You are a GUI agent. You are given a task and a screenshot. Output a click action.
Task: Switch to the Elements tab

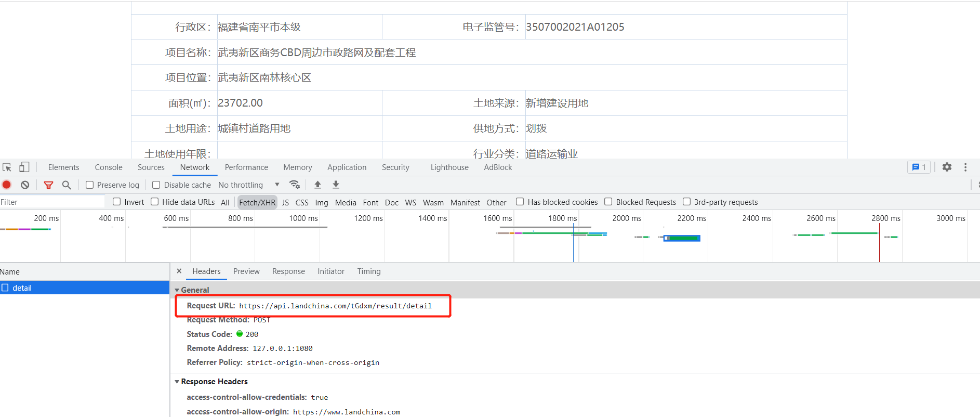pos(63,167)
